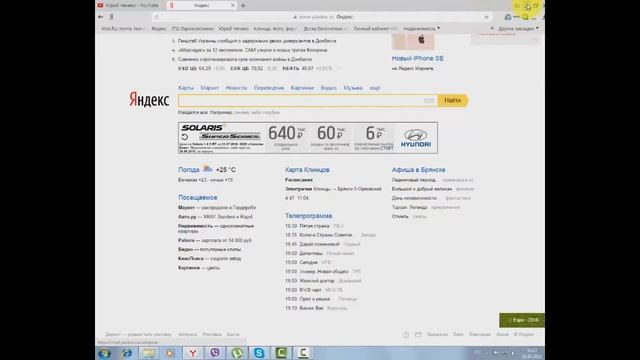Click the Евро-2016 green badge
This screenshot has height=360, width=640.
[522, 320]
